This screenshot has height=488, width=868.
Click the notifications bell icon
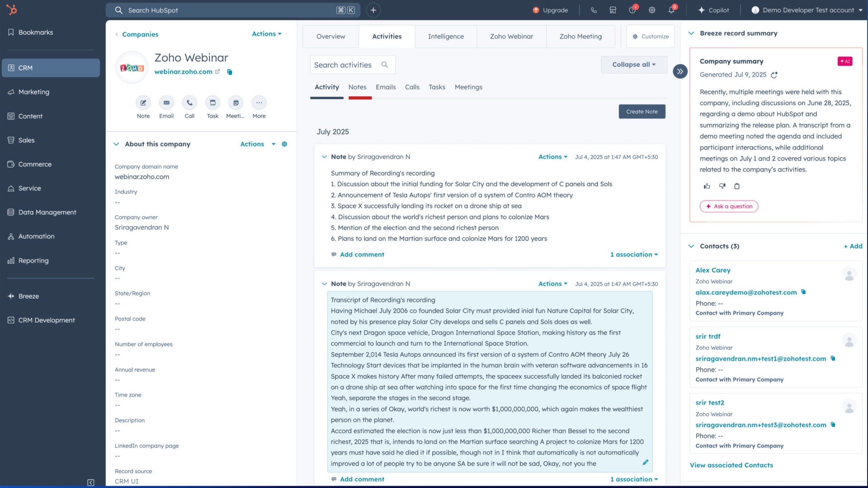point(671,10)
